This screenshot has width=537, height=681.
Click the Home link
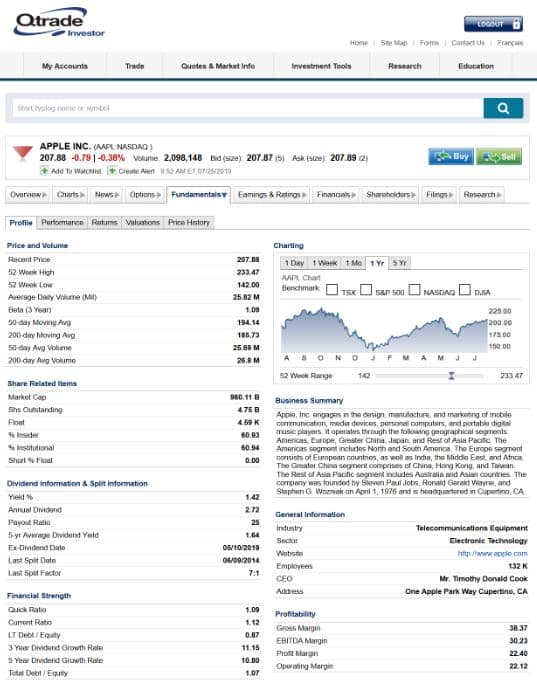[359, 43]
